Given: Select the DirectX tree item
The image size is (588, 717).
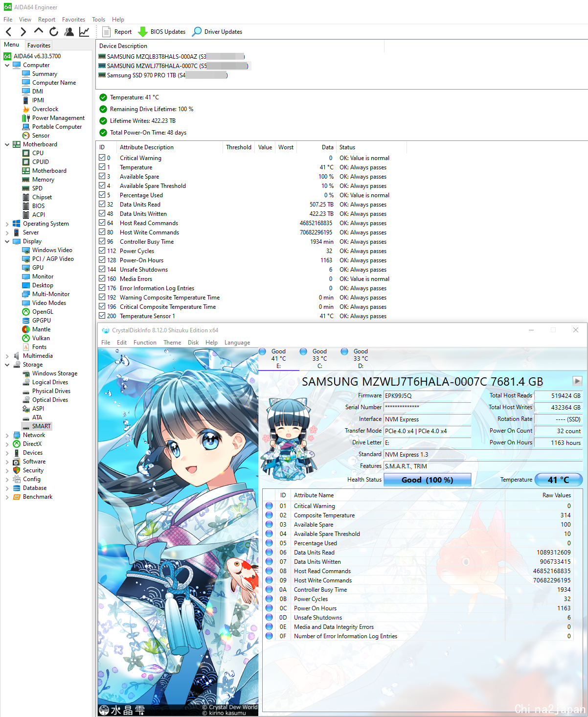Looking at the screenshot, I should 27,444.
